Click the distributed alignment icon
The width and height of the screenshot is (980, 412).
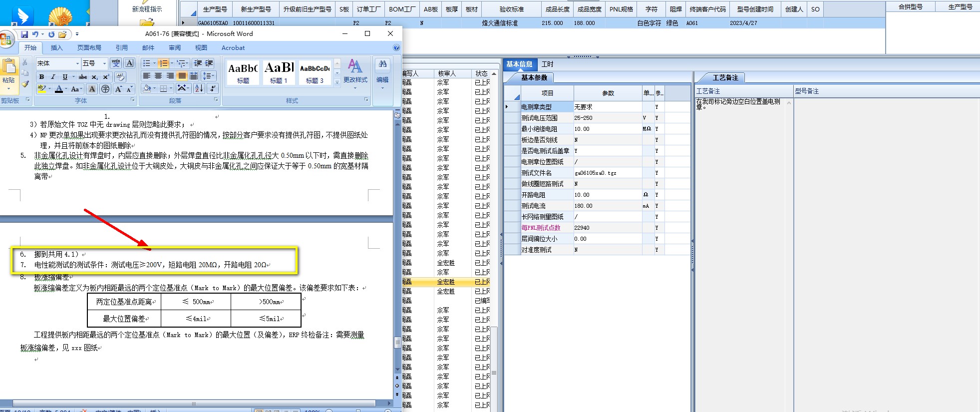point(194,76)
